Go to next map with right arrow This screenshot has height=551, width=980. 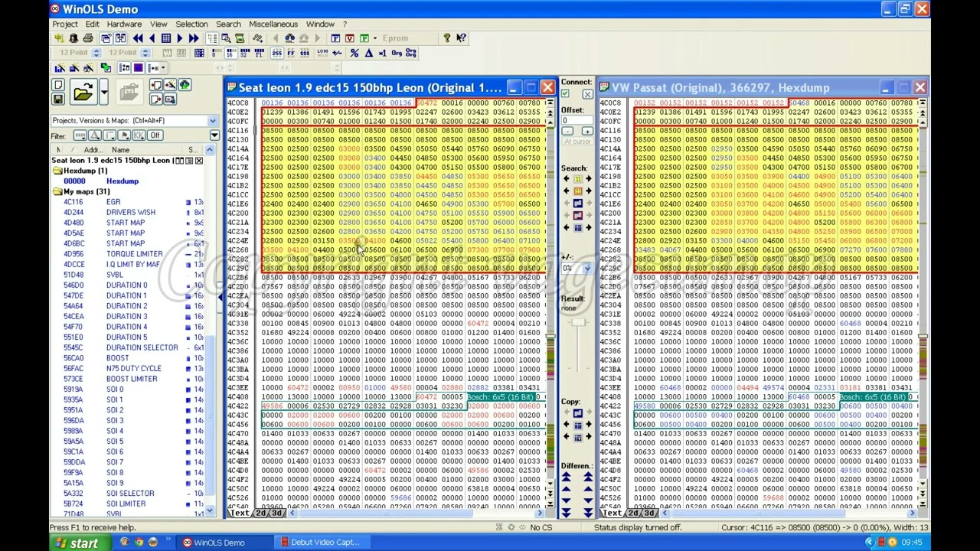pos(180,38)
